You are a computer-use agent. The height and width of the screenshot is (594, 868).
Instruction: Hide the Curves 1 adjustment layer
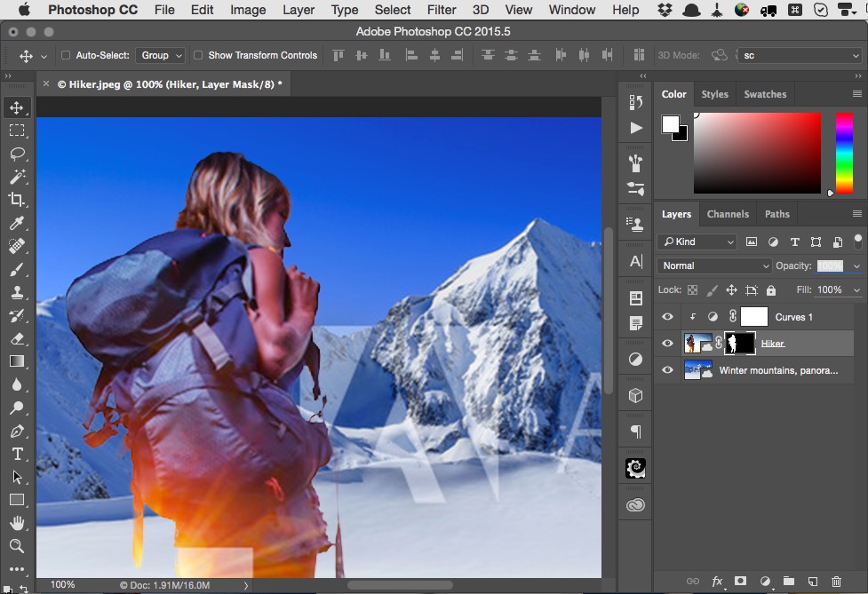666,316
